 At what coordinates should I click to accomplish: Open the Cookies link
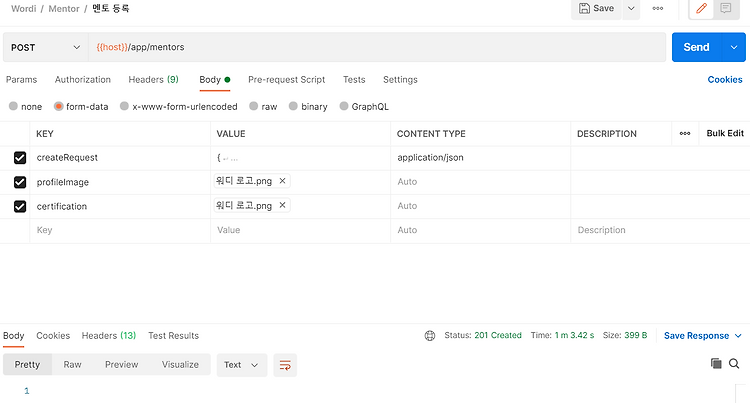coord(725,80)
